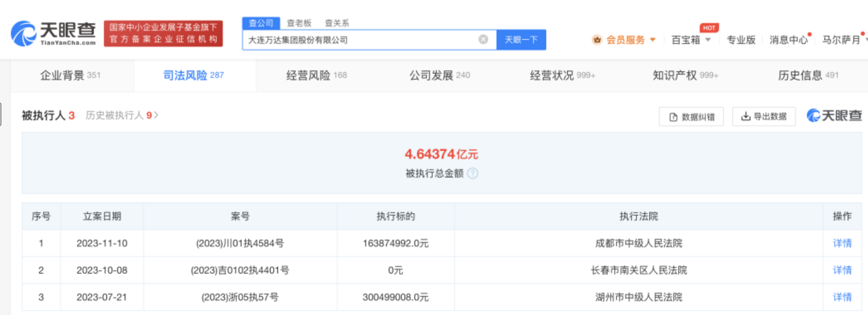
Task: Click the 天眼一下 search button
Action: pos(521,40)
